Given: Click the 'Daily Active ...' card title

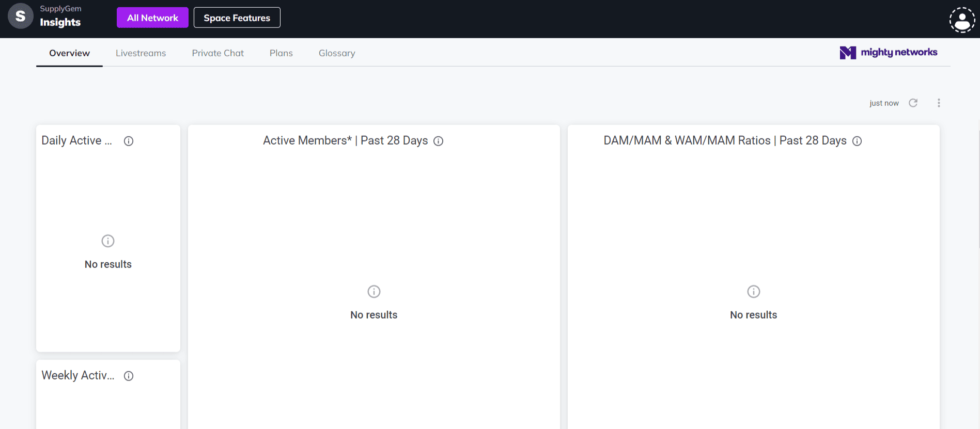Looking at the screenshot, I should (76, 140).
